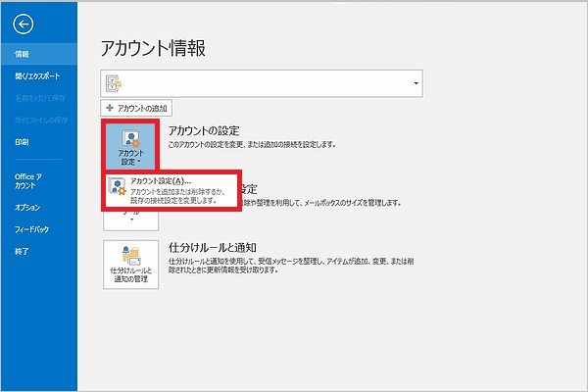Click the icon beside アカウント設定(A)... menu entry
This screenshot has height=392, width=588.
[118, 188]
